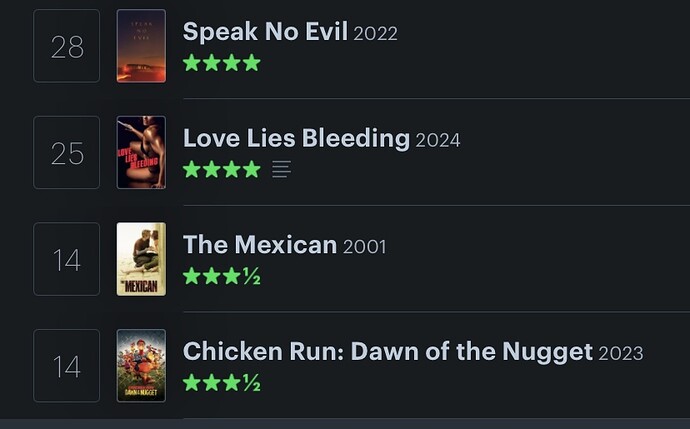Click the 2024 year next to Love Lies Bleeding
The image size is (690, 429).
coord(438,141)
